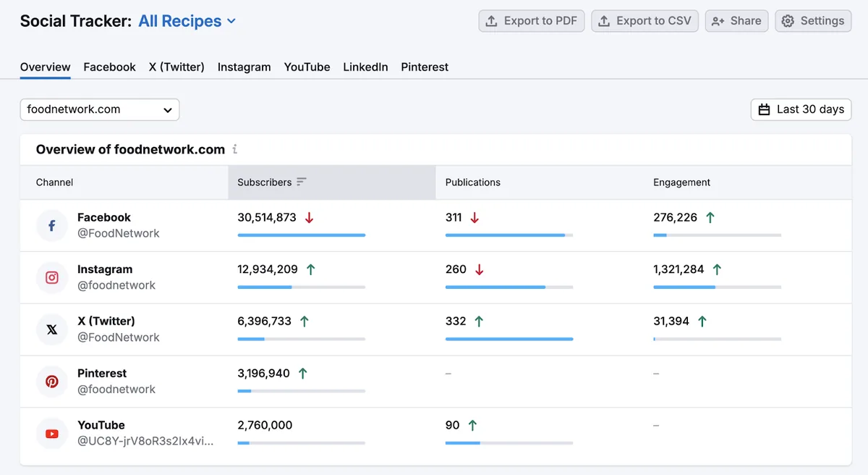Click the 30,514,873 subscribers value
Image resolution: width=868 pixels, height=475 pixels.
[x=267, y=217]
